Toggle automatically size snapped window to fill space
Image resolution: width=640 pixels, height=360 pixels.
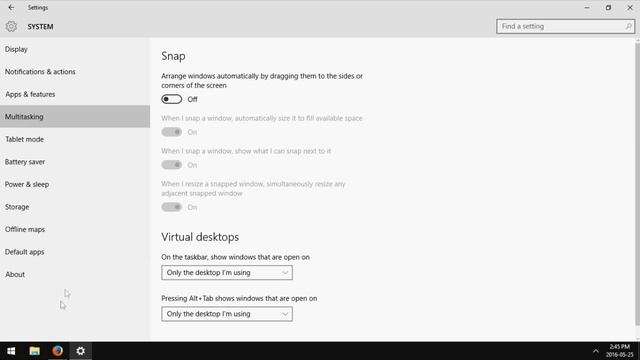click(171, 132)
